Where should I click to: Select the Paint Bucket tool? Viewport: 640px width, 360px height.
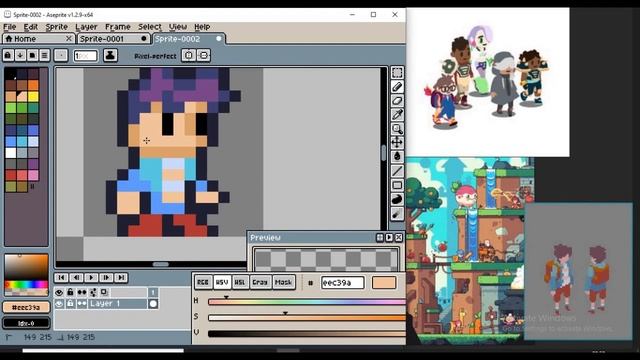(x=397, y=157)
